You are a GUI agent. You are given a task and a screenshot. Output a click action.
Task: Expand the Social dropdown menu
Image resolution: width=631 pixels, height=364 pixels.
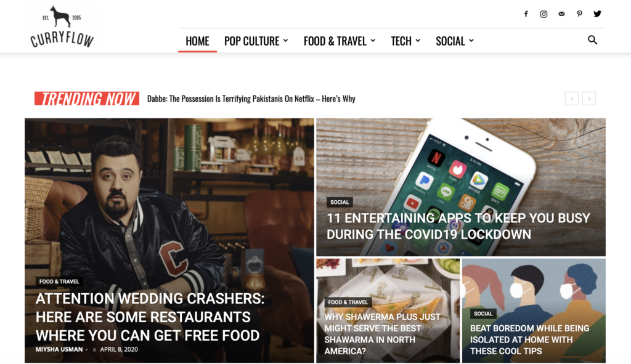(x=455, y=41)
